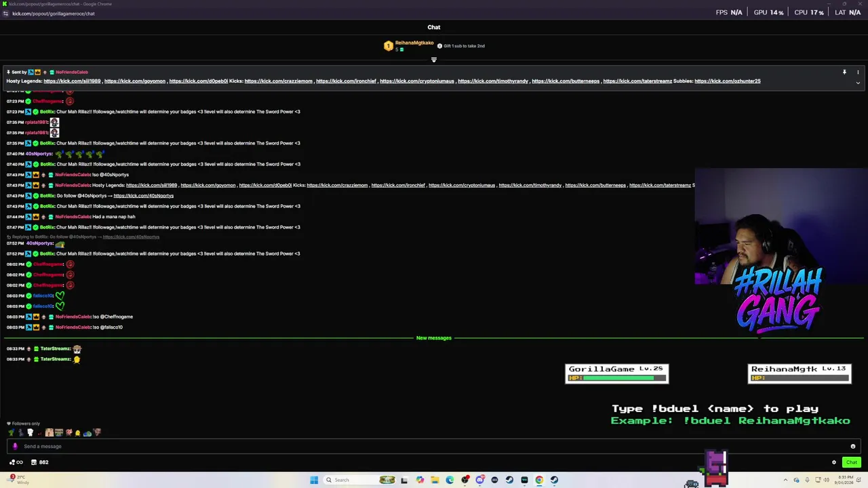Show hidden system tray icons chevron
The image size is (868, 488).
pos(785,480)
